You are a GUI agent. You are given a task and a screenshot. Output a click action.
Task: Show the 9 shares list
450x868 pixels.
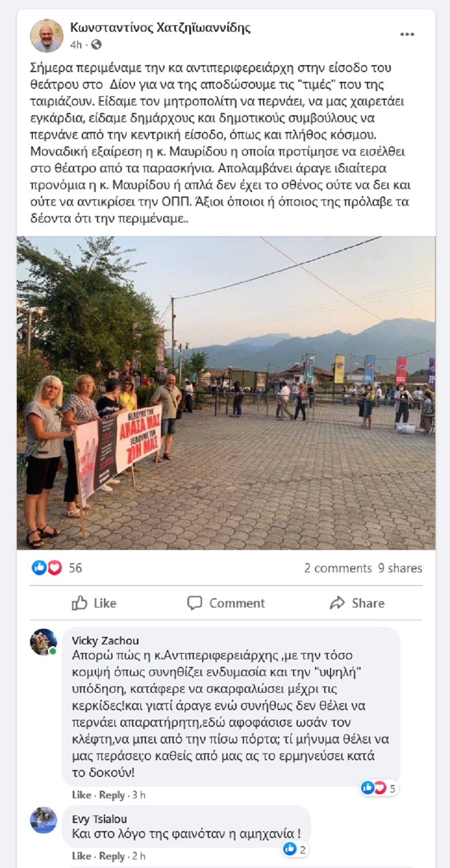pos(400,568)
